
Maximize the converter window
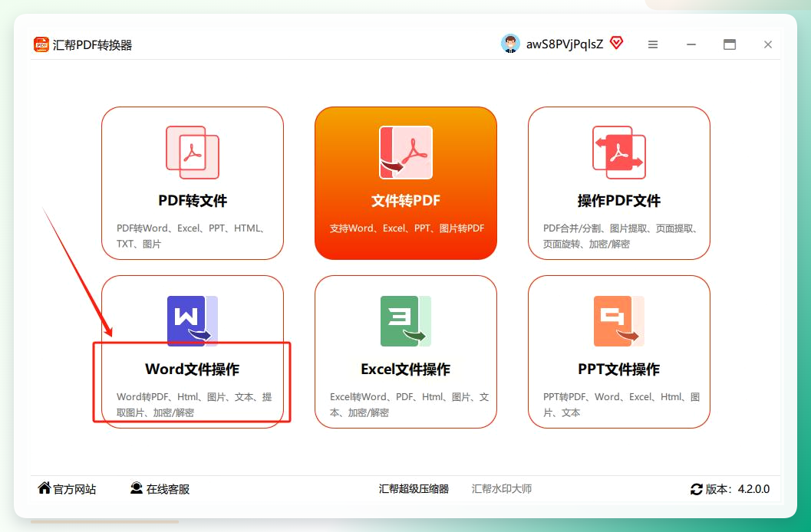coord(729,44)
